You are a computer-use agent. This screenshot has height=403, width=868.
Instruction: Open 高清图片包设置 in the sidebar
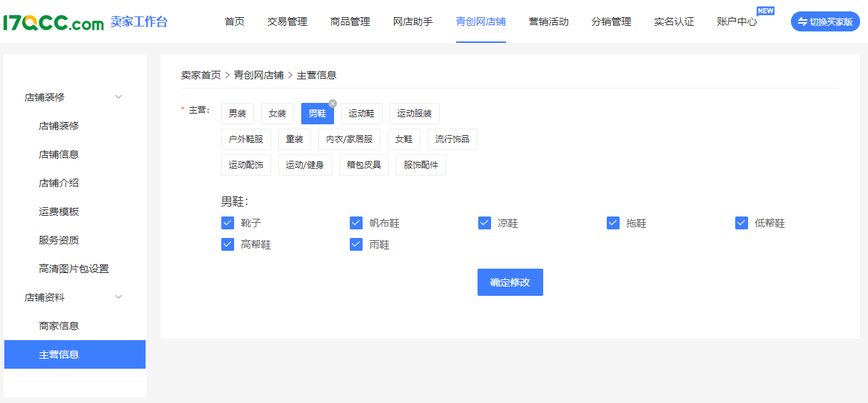pyautogui.click(x=74, y=269)
